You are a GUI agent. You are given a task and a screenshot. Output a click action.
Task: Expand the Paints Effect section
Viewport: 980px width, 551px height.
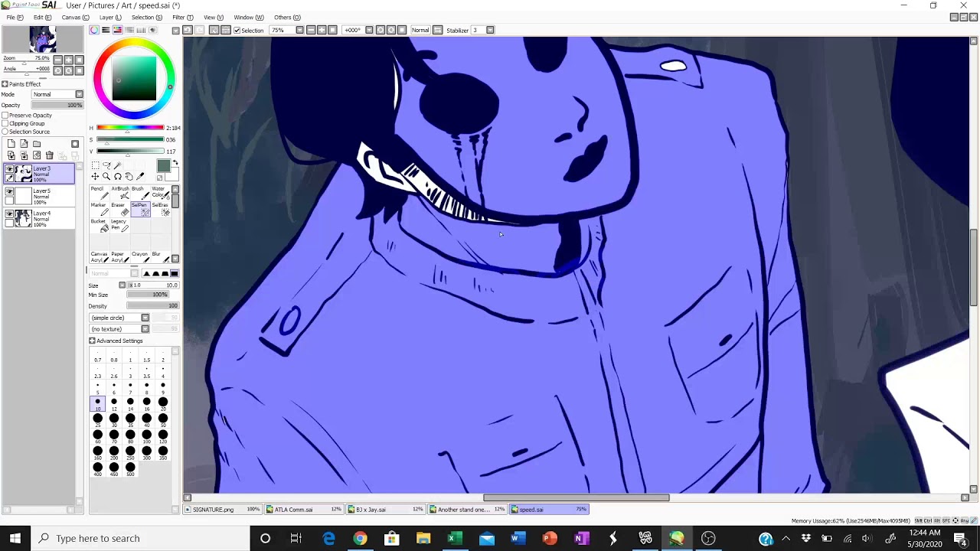[x=4, y=84]
